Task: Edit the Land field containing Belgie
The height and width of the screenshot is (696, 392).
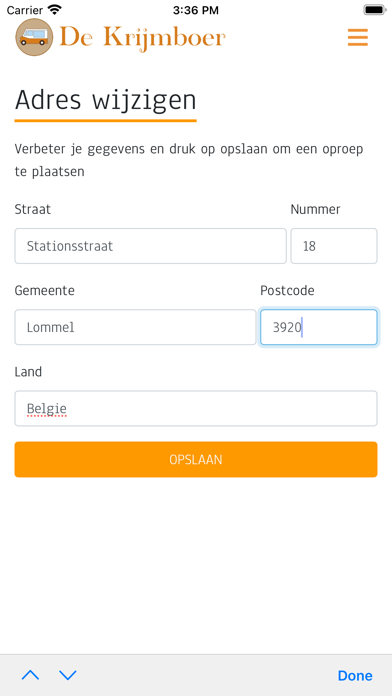Action: click(x=196, y=408)
